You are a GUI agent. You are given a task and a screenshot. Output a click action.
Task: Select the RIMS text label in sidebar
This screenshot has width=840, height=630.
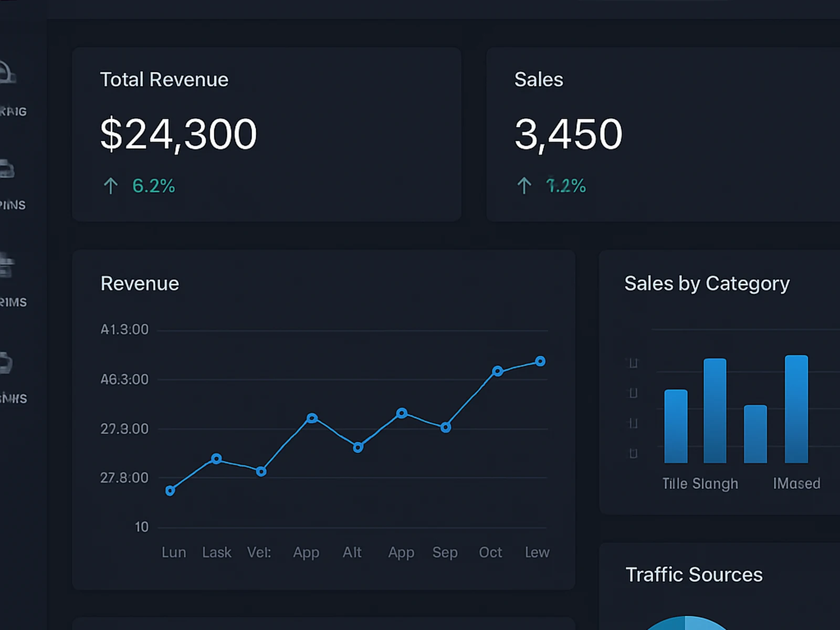tap(14, 302)
